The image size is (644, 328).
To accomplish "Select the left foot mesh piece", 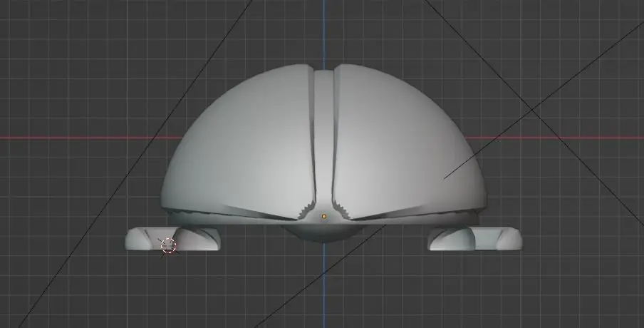I will pyautogui.click(x=172, y=238).
